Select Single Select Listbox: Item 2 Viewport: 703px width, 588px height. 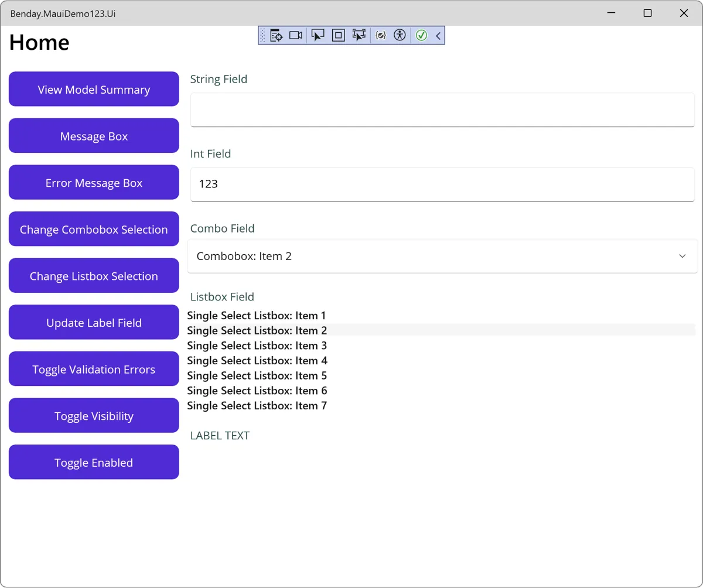[441, 330]
